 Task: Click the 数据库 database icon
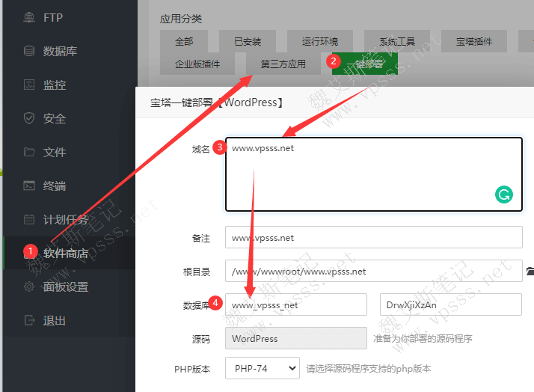tap(29, 51)
